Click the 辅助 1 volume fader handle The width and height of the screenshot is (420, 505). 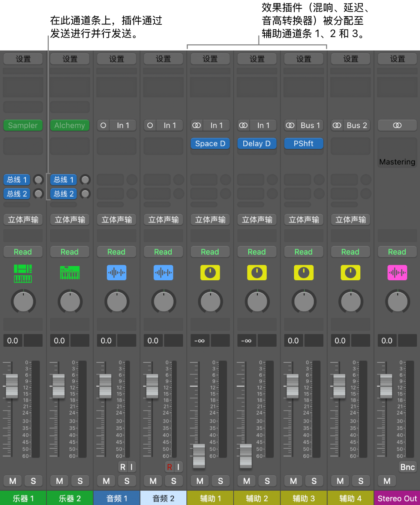(x=199, y=456)
